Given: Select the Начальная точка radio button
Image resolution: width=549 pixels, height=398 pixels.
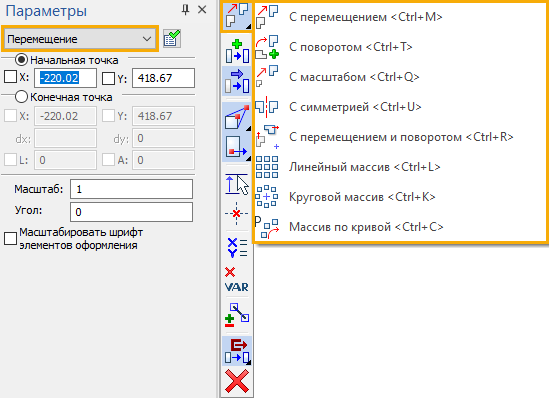Looking at the screenshot, I should point(21,60).
